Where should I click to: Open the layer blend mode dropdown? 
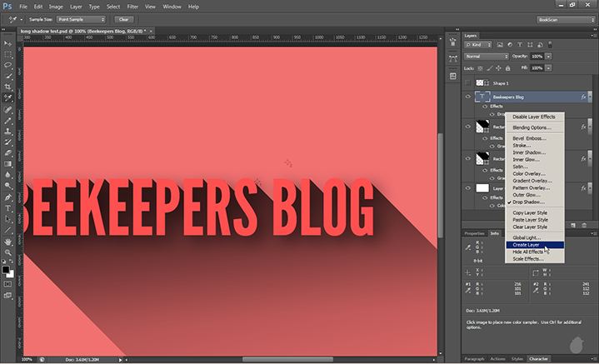pos(486,56)
